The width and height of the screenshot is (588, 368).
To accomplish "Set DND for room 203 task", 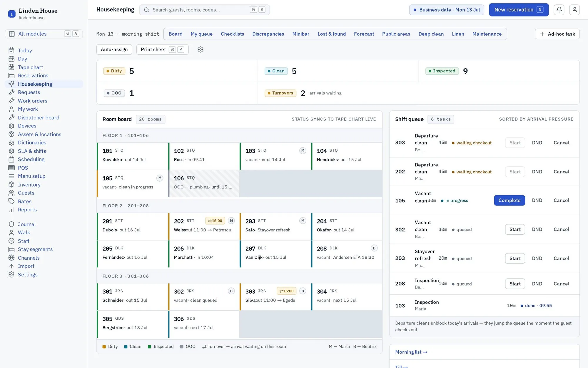I will [x=537, y=258].
